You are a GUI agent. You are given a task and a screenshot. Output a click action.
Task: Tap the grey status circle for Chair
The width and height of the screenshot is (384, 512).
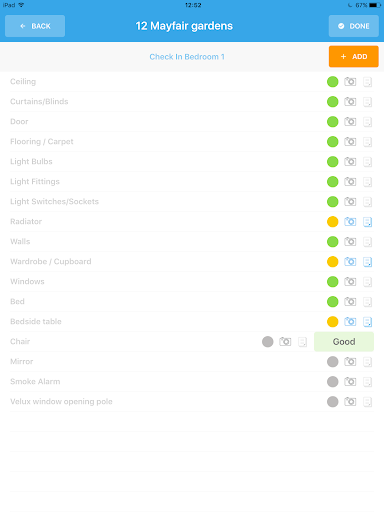point(267,342)
